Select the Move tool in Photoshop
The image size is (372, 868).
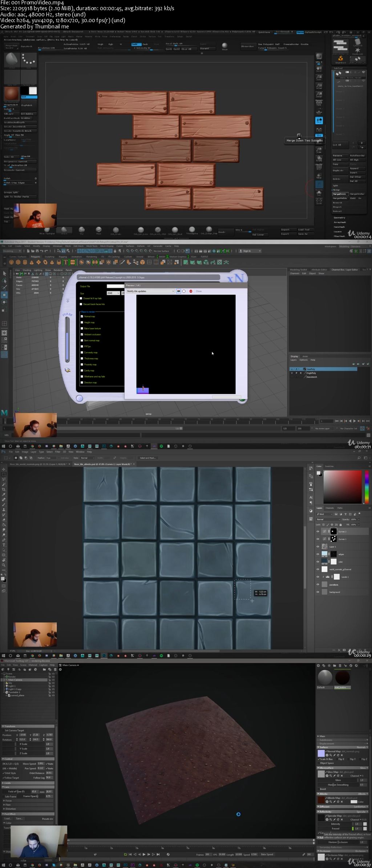pyautogui.click(x=4, y=469)
